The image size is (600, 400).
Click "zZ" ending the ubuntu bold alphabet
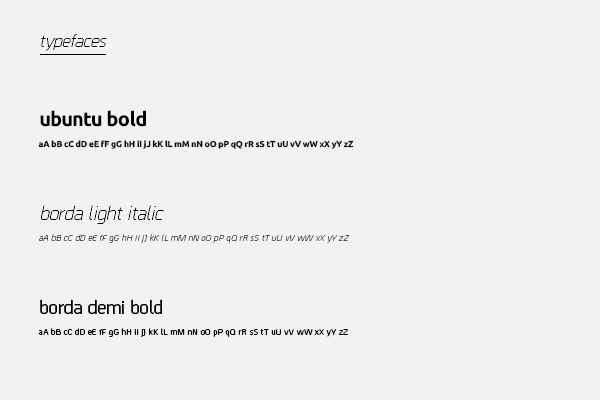(x=348, y=144)
